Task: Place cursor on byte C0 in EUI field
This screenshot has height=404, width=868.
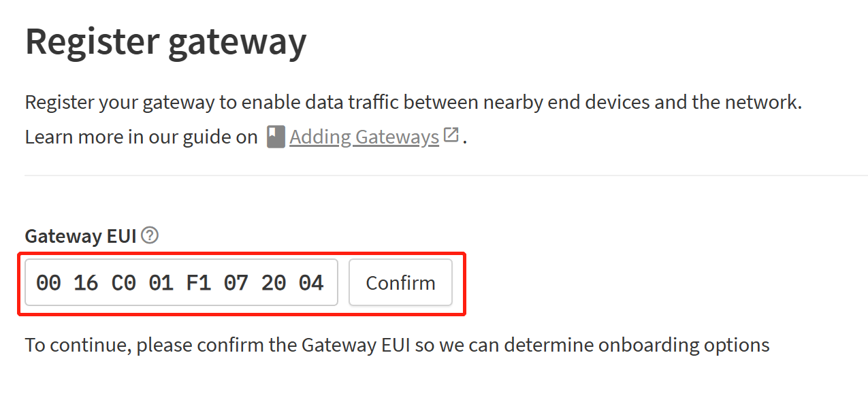Action: click(x=123, y=282)
